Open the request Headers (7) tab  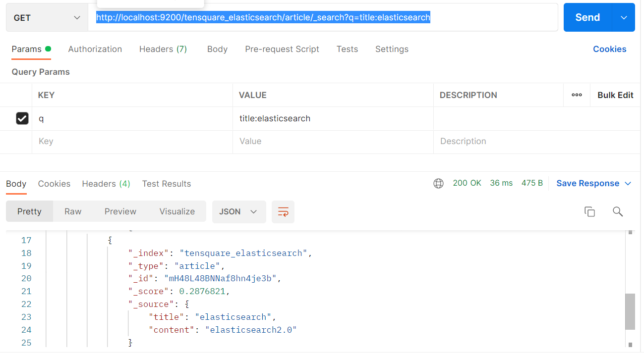[x=163, y=49]
